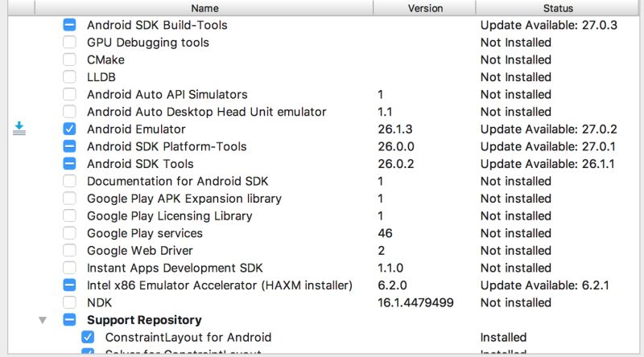
Task: Select Google Play APK Expansion library label
Action: [x=184, y=199]
